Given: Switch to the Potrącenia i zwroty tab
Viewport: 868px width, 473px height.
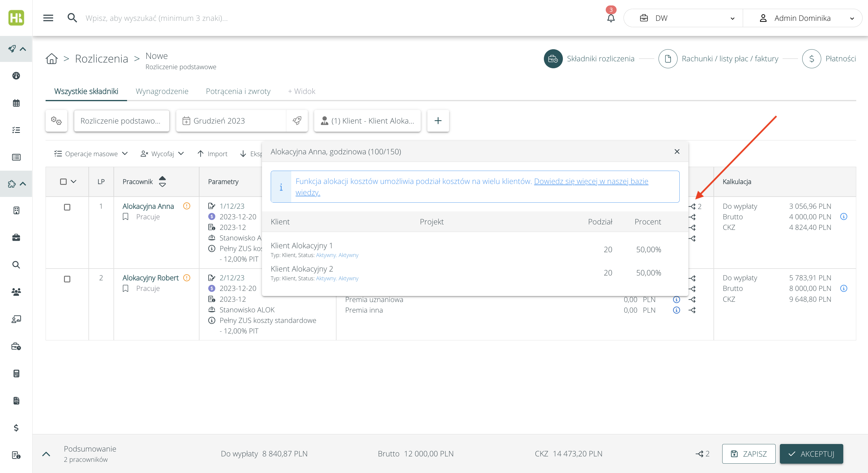Looking at the screenshot, I should (238, 91).
